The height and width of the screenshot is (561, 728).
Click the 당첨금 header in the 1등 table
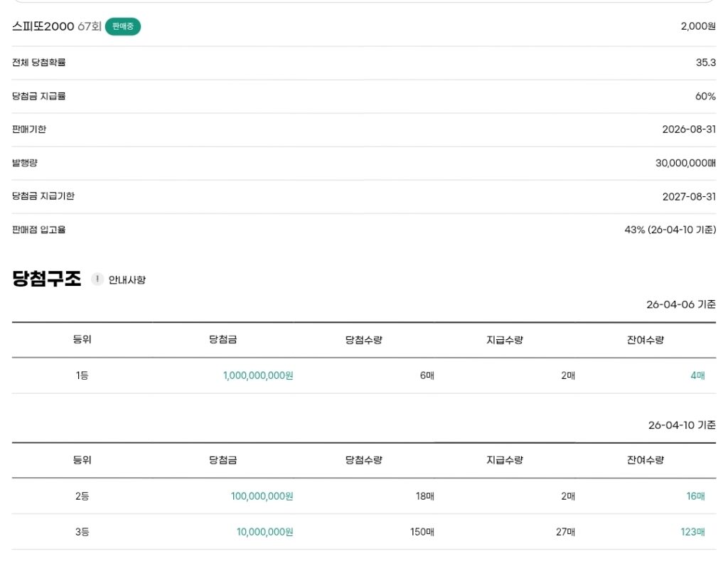pyautogui.click(x=223, y=340)
